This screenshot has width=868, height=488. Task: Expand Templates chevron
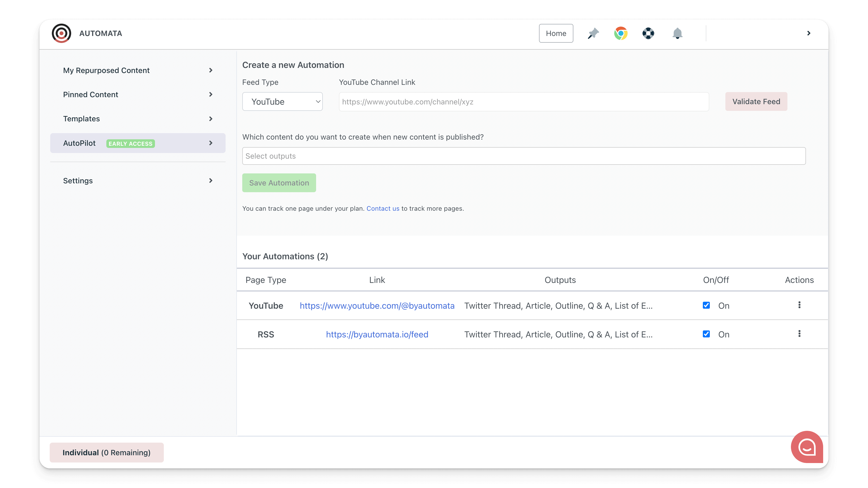pyautogui.click(x=211, y=119)
